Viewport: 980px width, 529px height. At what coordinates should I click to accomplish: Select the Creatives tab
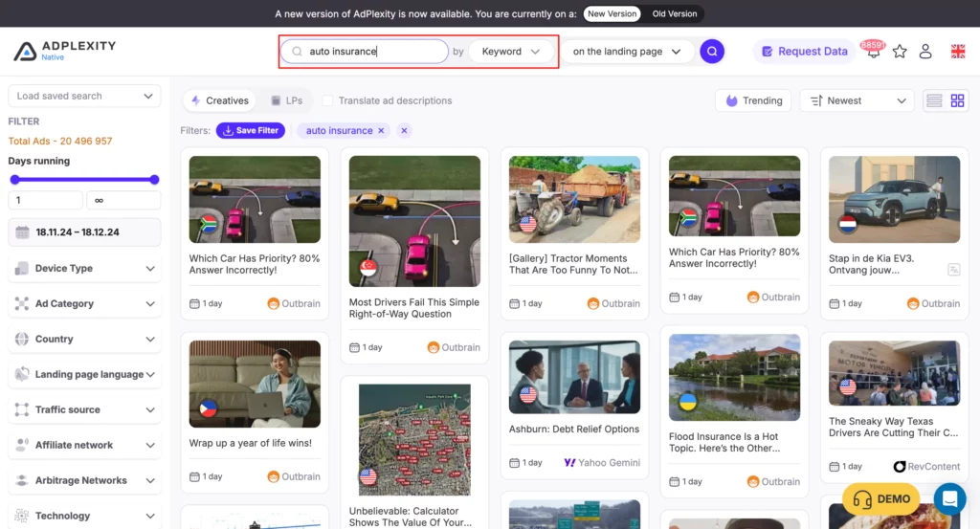tap(219, 100)
